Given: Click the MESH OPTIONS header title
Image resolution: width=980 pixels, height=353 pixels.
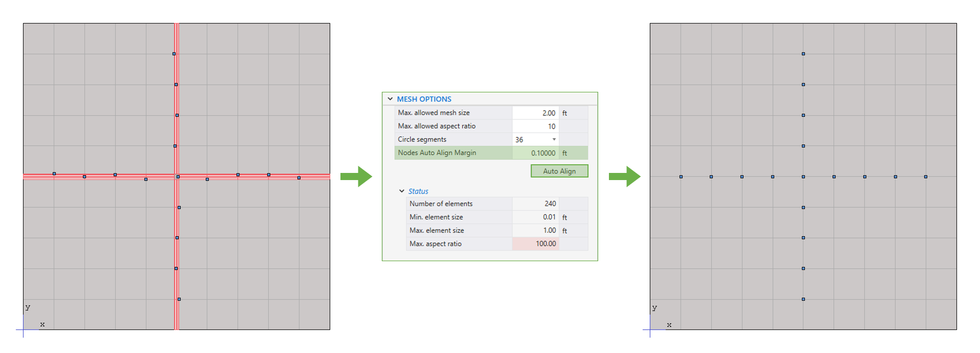Looking at the screenshot, I should tap(424, 99).
